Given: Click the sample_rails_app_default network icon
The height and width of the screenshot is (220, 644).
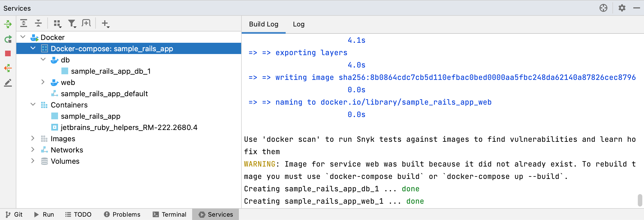Looking at the screenshot, I should [55, 93].
